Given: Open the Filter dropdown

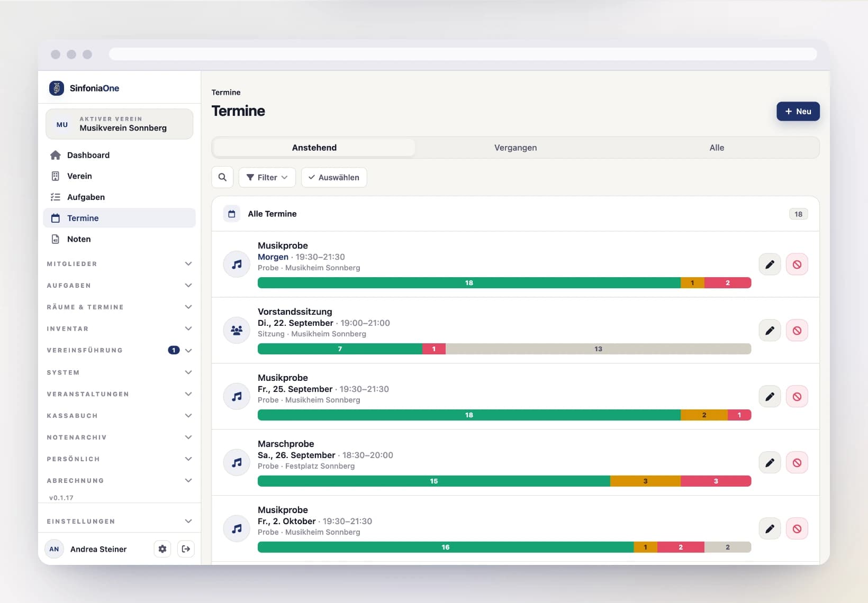Looking at the screenshot, I should click(267, 177).
